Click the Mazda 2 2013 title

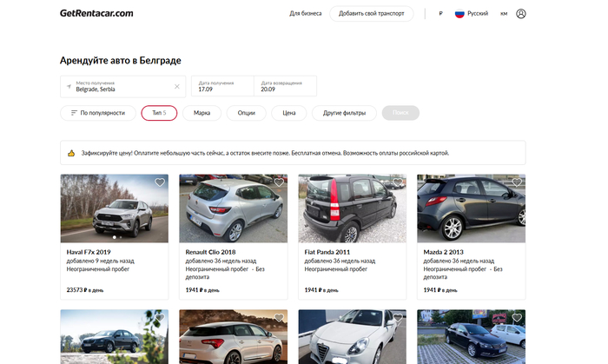point(444,252)
